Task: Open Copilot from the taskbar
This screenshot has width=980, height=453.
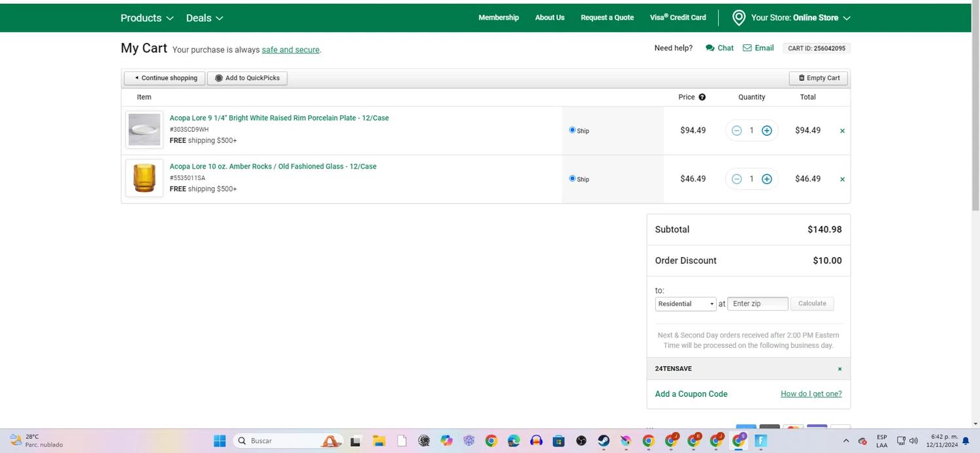Action: 446,441
